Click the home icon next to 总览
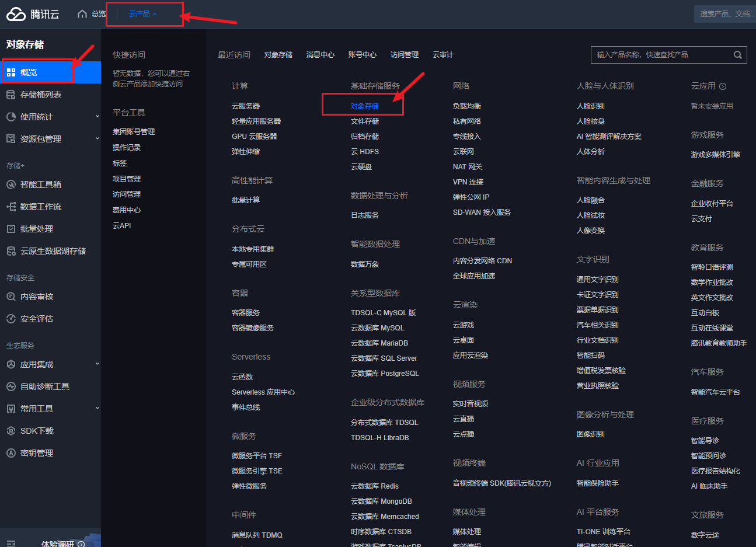756x547 pixels. pos(82,14)
